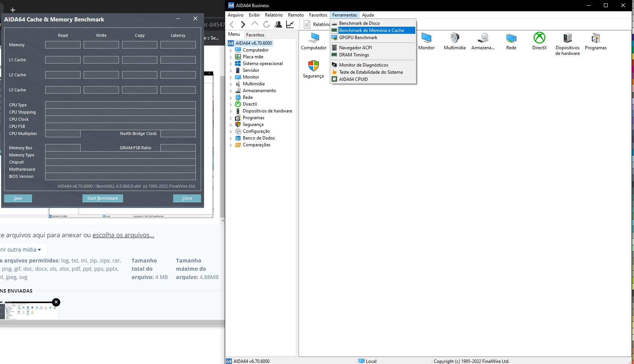Viewport: 634px width, 364px height.
Task: Select Monitor de Diagnósticos menu entry
Action: tap(373, 65)
